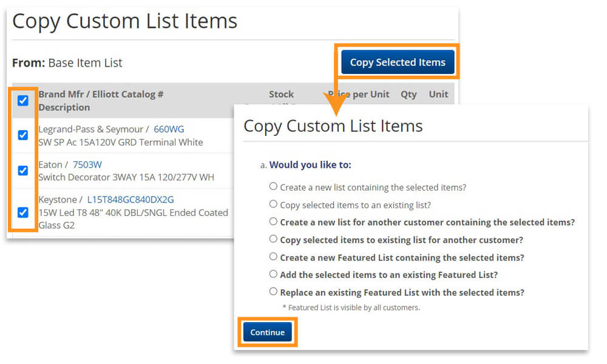Viewport: 607px width, 364px height.
Task: Open the 7503W catalog link
Action: point(87,165)
